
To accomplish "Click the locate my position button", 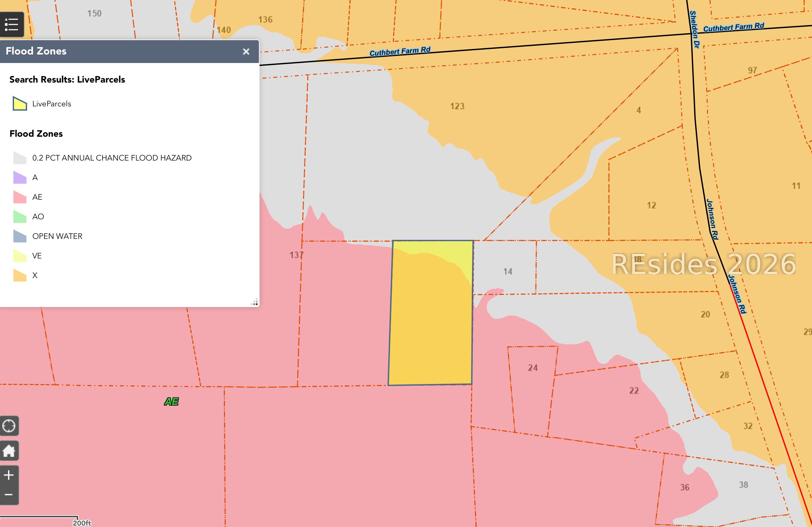I will 9,426.
